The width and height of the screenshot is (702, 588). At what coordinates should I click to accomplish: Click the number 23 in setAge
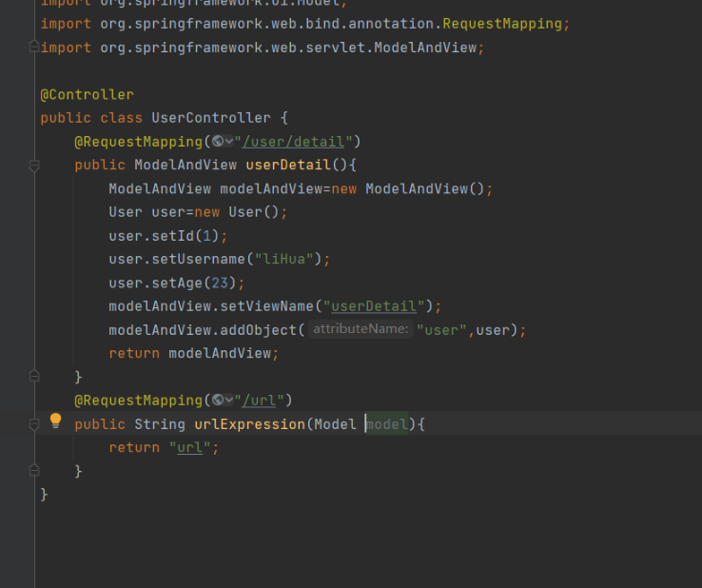(x=220, y=283)
